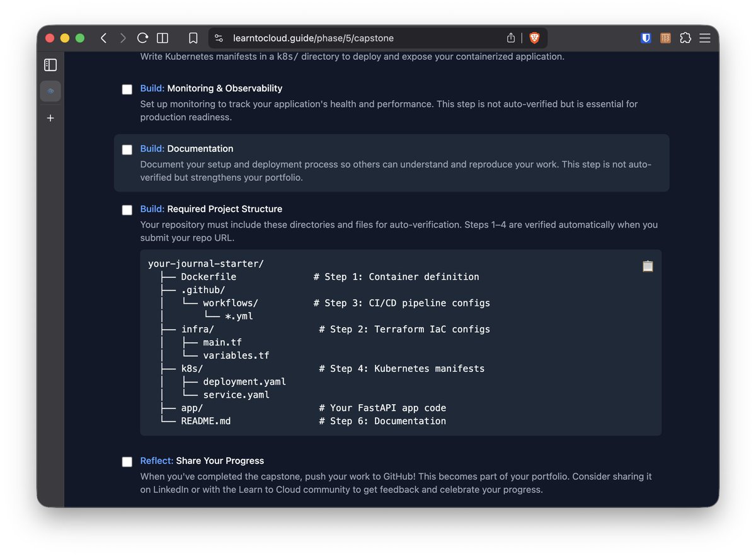Check the Required Project Structure step
756x556 pixels.
tap(127, 210)
